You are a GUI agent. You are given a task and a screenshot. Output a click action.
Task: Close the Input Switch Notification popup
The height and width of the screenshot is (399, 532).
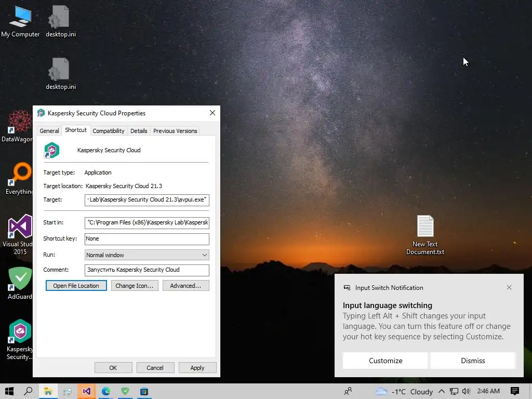click(509, 287)
